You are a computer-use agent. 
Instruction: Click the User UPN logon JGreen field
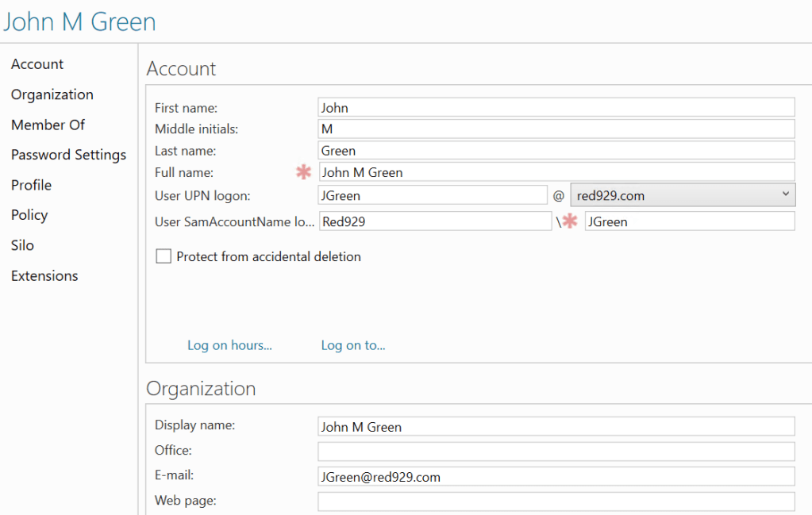pyautogui.click(x=432, y=195)
